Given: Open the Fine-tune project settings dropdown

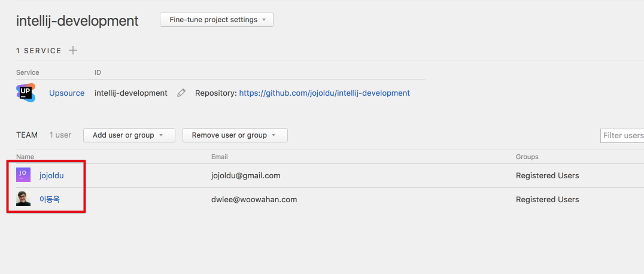Looking at the screenshot, I should (217, 20).
